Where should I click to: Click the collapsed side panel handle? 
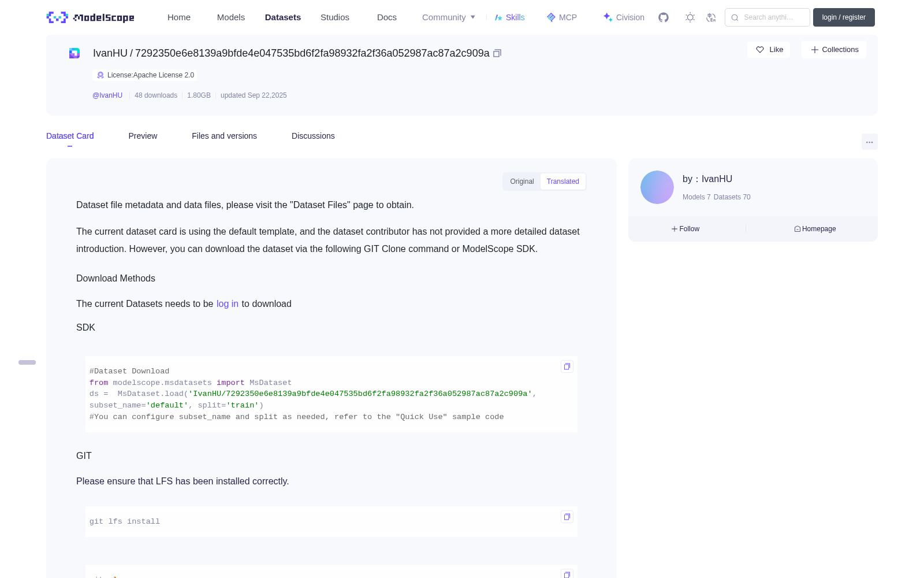click(27, 362)
